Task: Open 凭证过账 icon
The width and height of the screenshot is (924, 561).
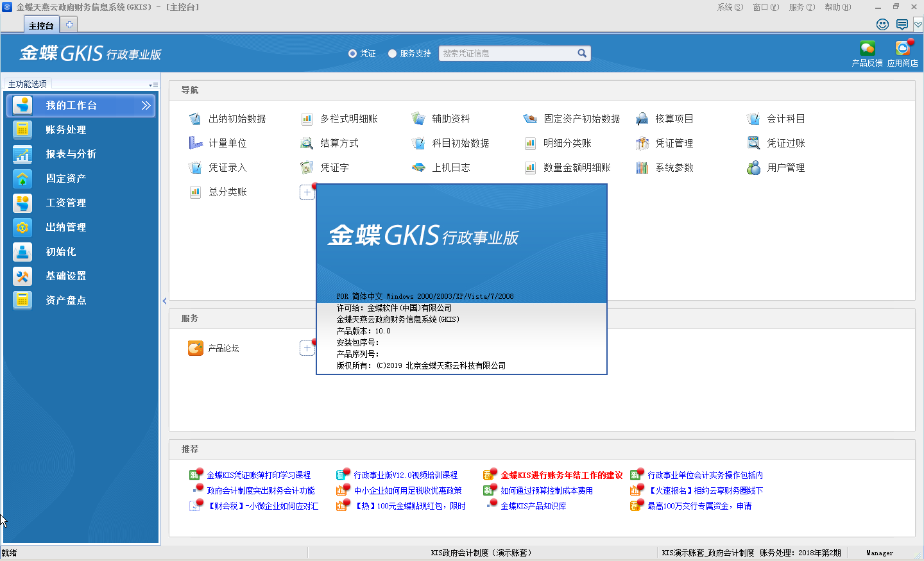Action: (753, 143)
